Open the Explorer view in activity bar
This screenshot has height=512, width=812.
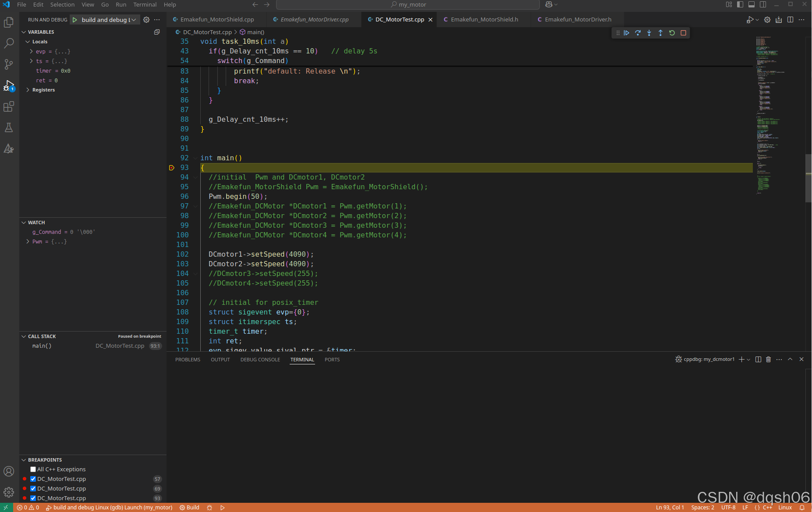point(9,22)
